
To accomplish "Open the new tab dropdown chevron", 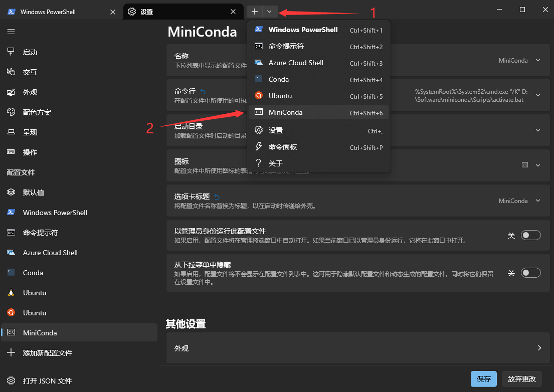I will coord(270,12).
